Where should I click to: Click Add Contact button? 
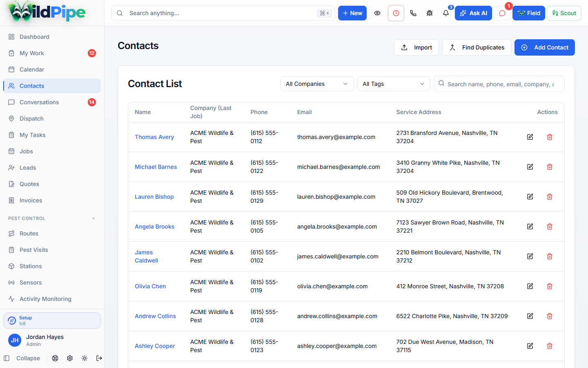pos(545,47)
